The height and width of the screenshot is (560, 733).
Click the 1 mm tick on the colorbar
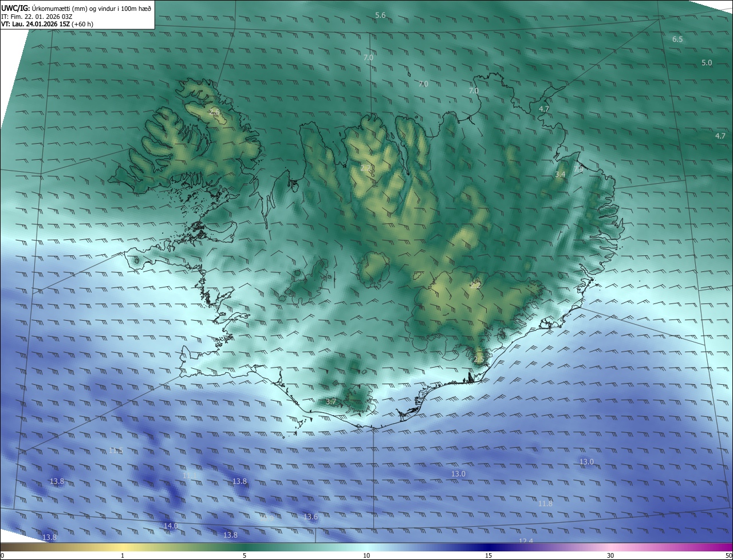click(x=123, y=556)
